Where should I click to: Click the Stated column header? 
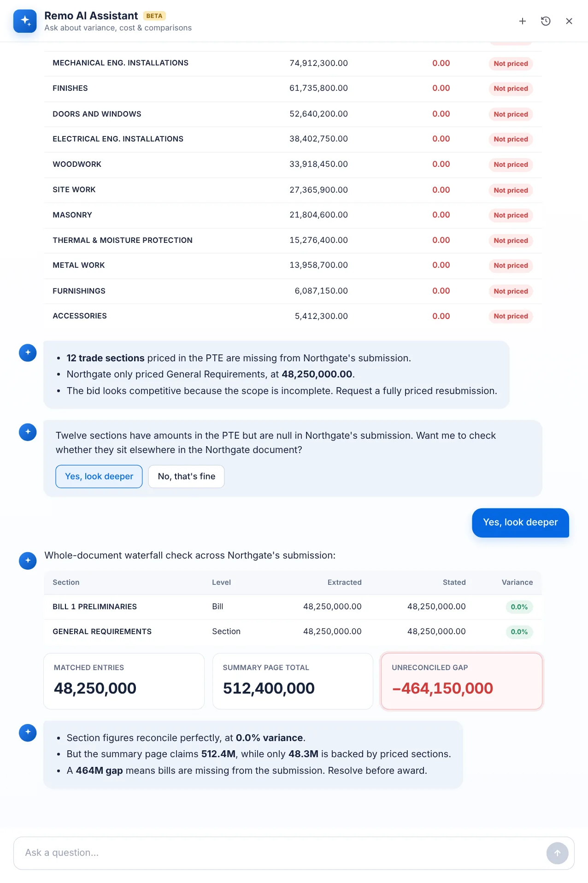coord(454,583)
